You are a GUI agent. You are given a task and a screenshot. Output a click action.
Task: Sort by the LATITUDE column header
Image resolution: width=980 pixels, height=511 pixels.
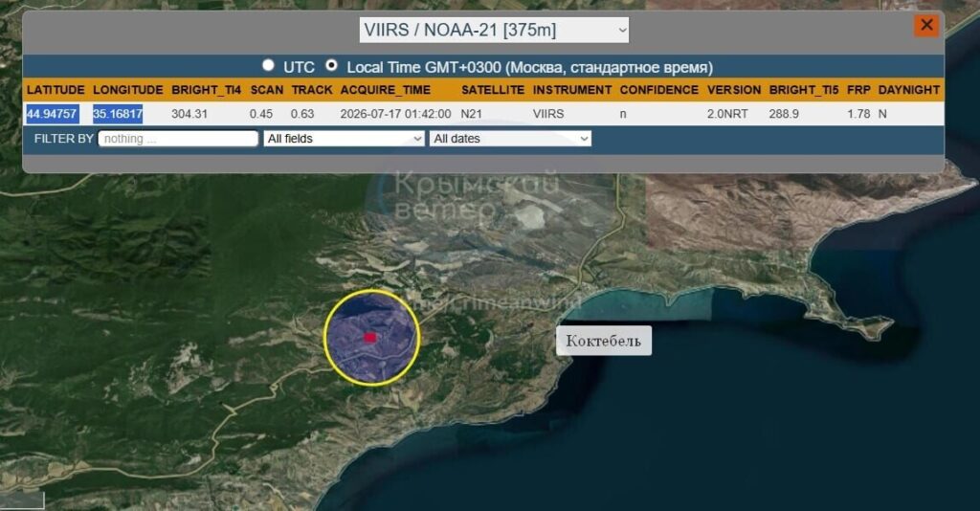click(x=56, y=90)
